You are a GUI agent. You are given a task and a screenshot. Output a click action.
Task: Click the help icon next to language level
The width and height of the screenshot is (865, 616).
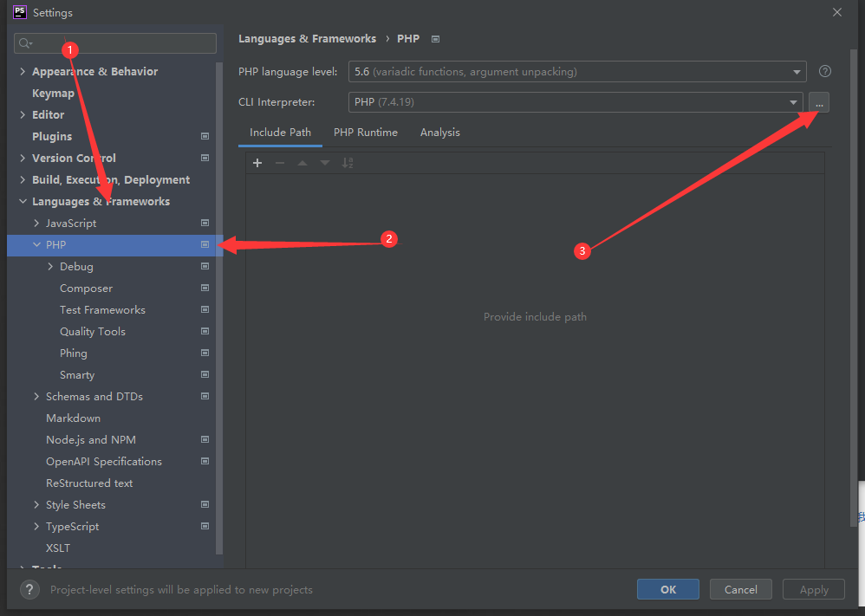pos(825,71)
